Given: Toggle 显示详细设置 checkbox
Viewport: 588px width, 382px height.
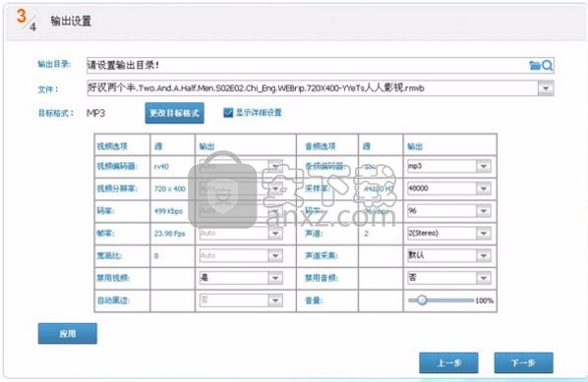Looking at the screenshot, I should [228, 112].
